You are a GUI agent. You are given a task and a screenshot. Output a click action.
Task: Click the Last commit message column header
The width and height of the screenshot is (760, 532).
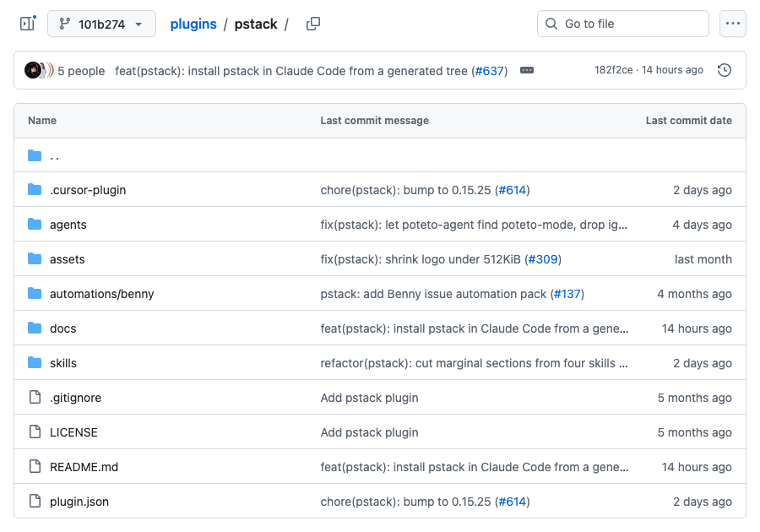click(x=375, y=120)
